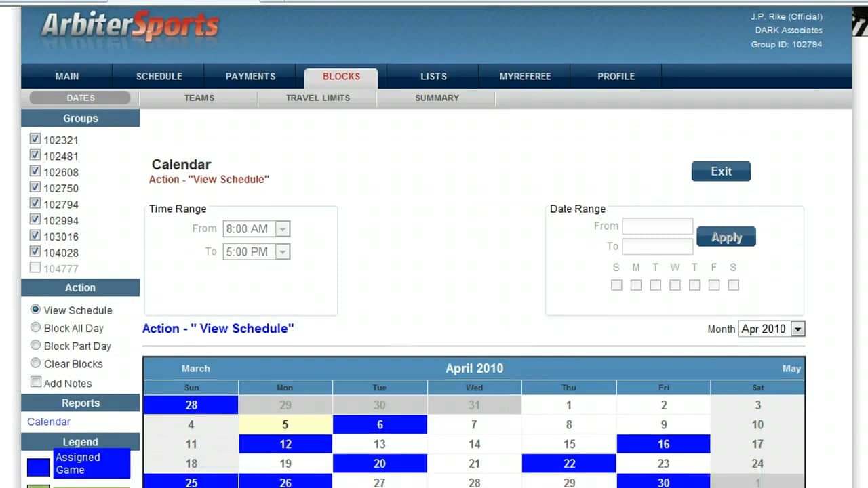
Task: Check the Sunday day-of-week box
Action: (x=616, y=285)
